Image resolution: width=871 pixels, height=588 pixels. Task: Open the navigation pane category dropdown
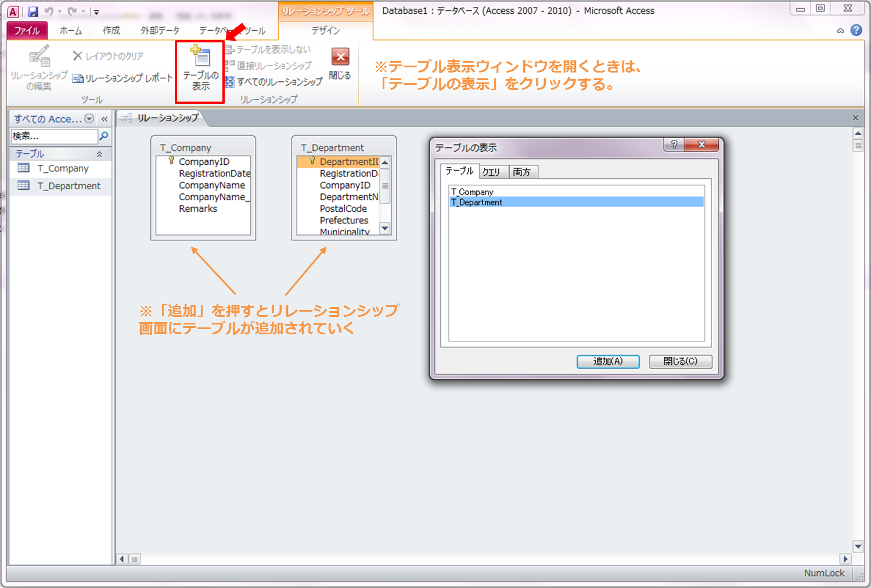[x=89, y=119]
